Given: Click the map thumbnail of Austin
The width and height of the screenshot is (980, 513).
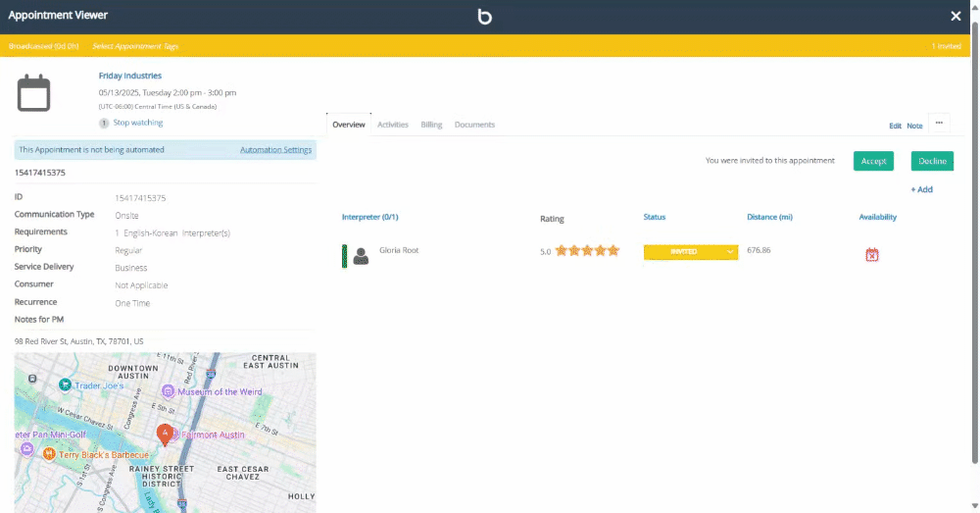Looking at the screenshot, I should (165, 433).
